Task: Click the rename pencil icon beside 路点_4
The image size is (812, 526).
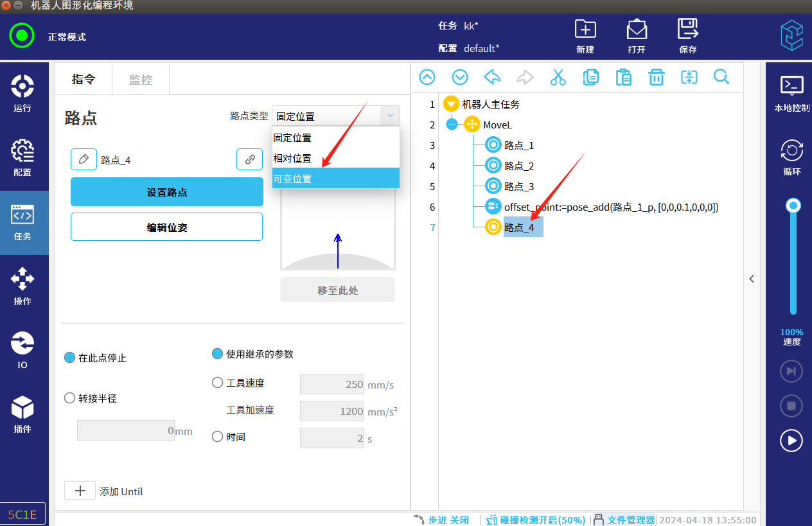Action: [84, 160]
